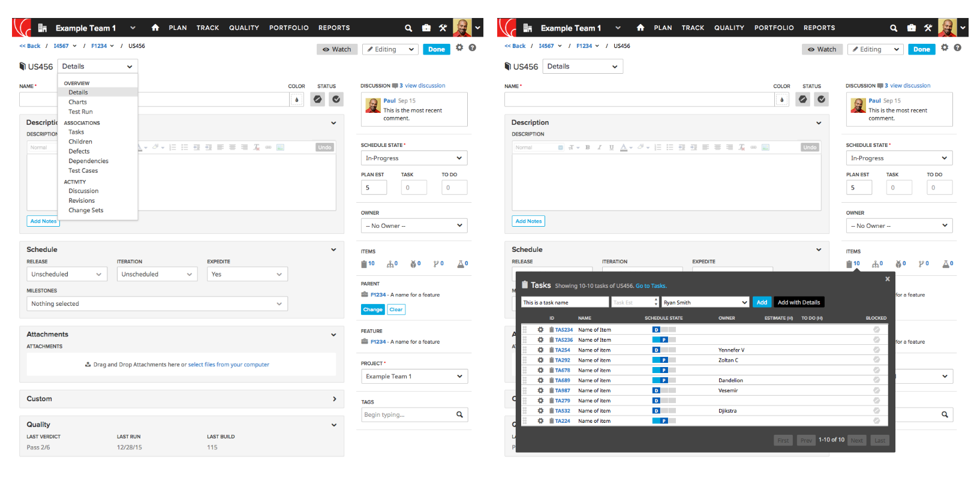Open the gear menu for task TAS234

pos(540,330)
